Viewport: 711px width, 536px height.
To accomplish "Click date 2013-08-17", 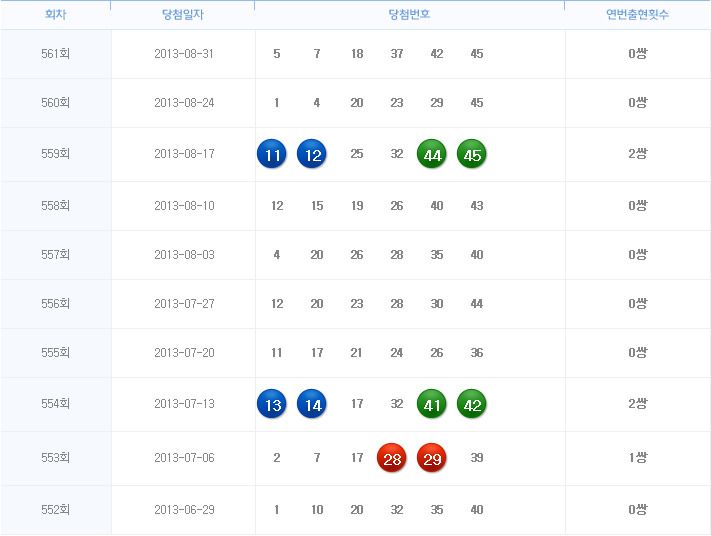I will tap(184, 154).
